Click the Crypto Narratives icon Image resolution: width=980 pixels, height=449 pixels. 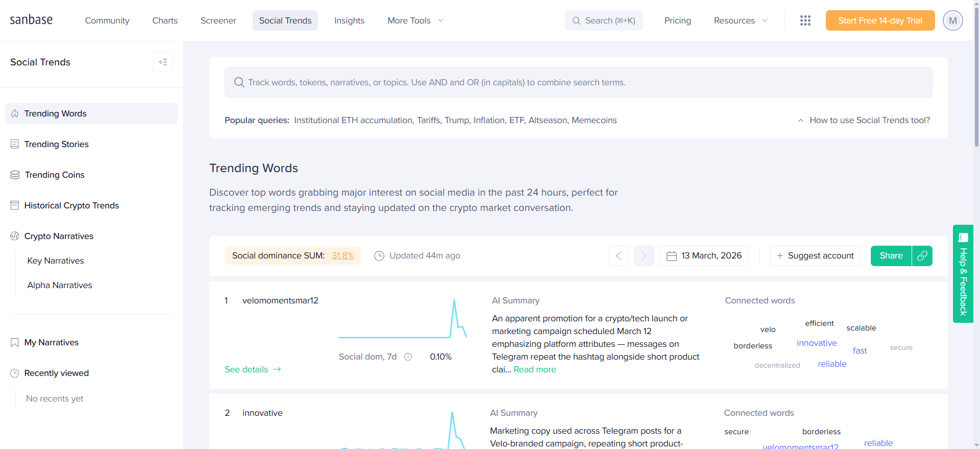point(15,236)
